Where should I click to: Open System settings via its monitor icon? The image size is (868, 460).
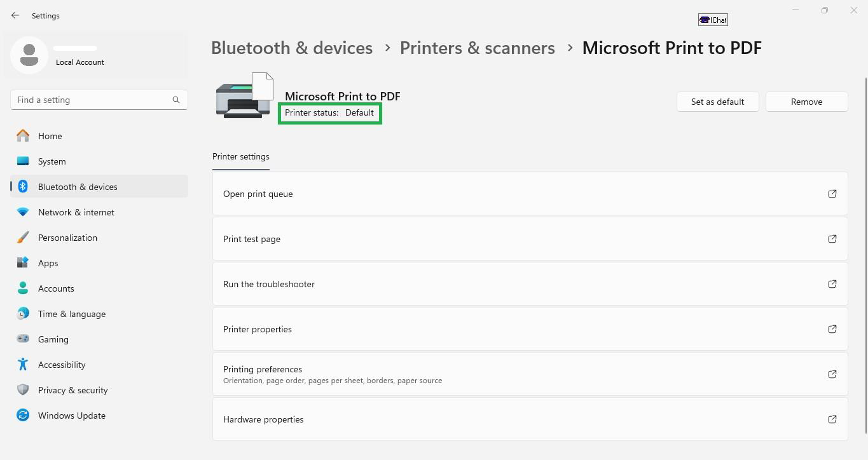point(23,161)
